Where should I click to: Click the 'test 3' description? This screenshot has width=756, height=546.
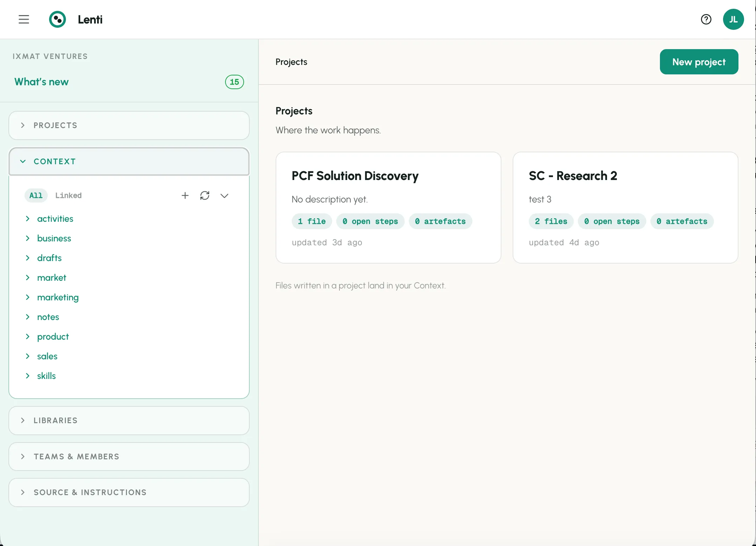click(x=540, y=199)
